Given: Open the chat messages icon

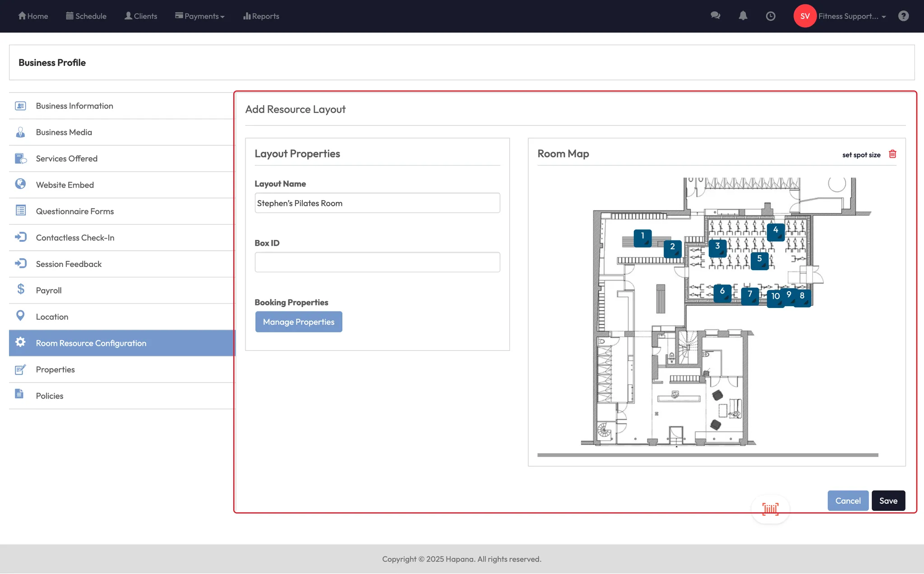Looking at the screenshot, I should tap(715, 16).
